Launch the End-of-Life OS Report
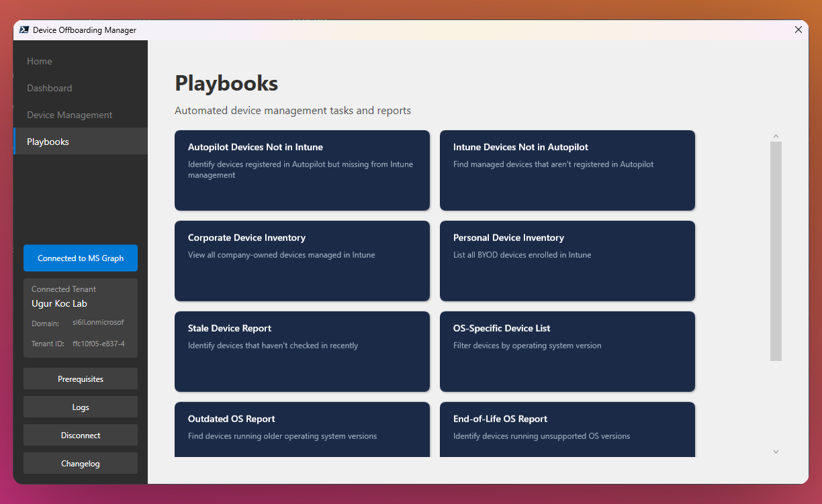 pyautogui.click(x=567, y=430)
